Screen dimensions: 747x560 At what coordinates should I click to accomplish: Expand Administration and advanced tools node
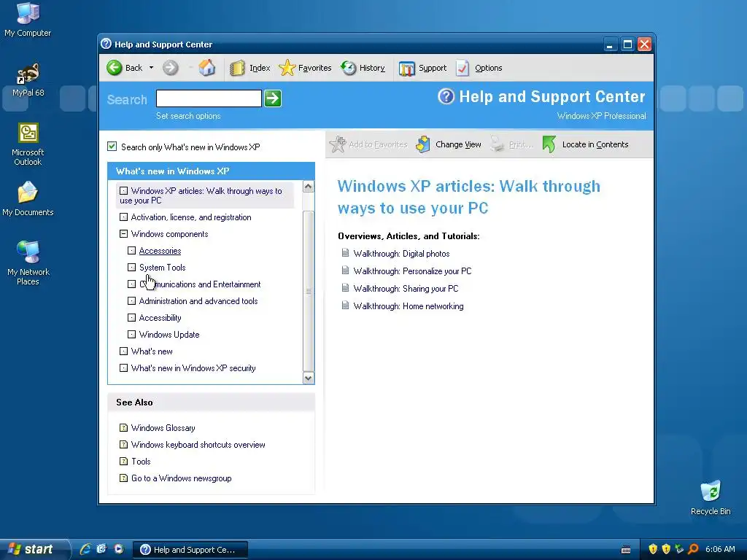[131, 301]
